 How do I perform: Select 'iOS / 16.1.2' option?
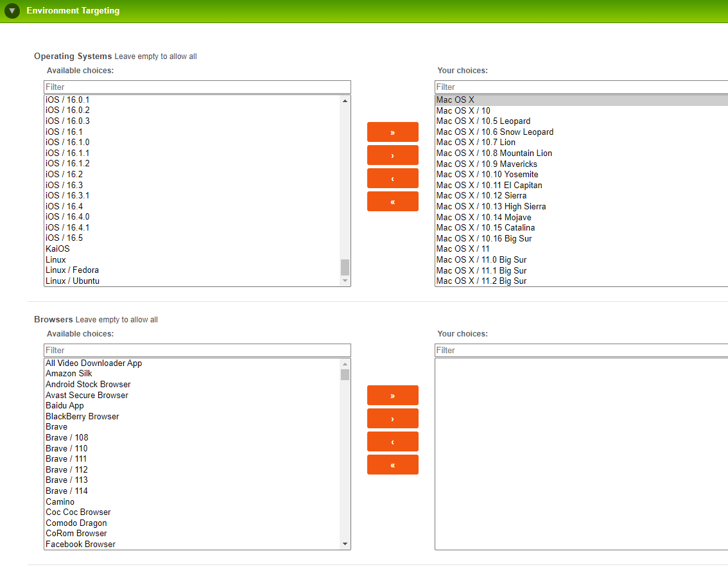[192, 164]
